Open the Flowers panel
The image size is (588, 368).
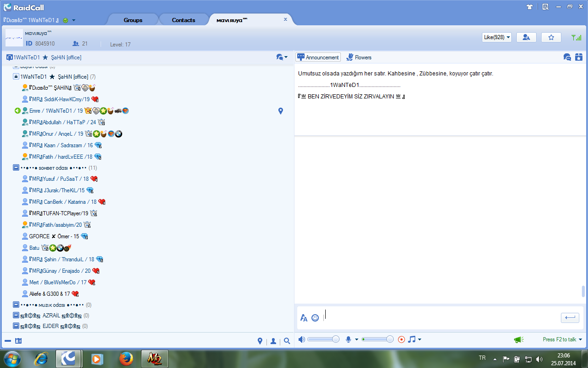click(x=359, y=57)
